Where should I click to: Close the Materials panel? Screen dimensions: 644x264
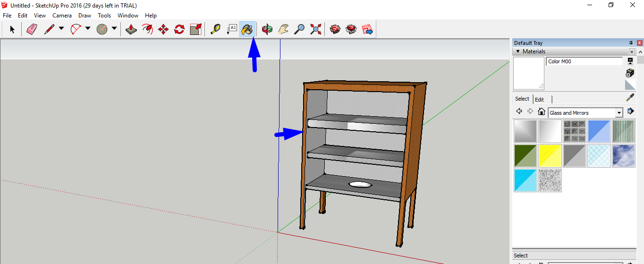(x=632, y=51)
